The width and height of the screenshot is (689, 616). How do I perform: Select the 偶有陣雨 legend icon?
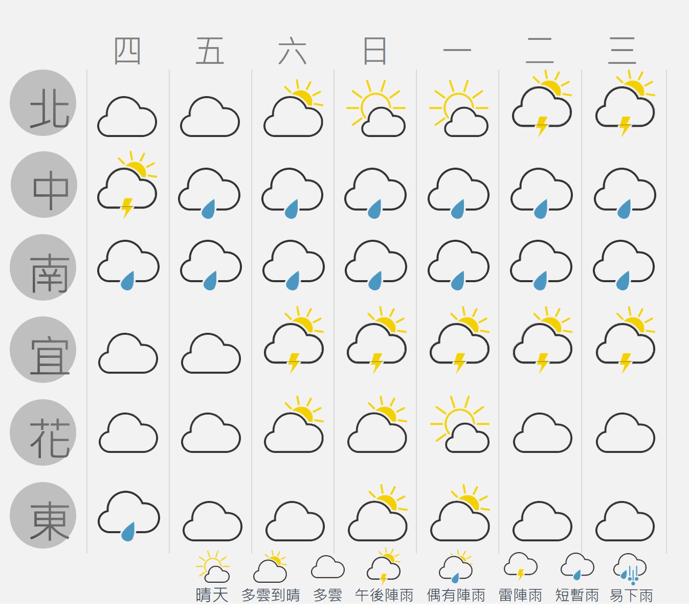(456, 567)
